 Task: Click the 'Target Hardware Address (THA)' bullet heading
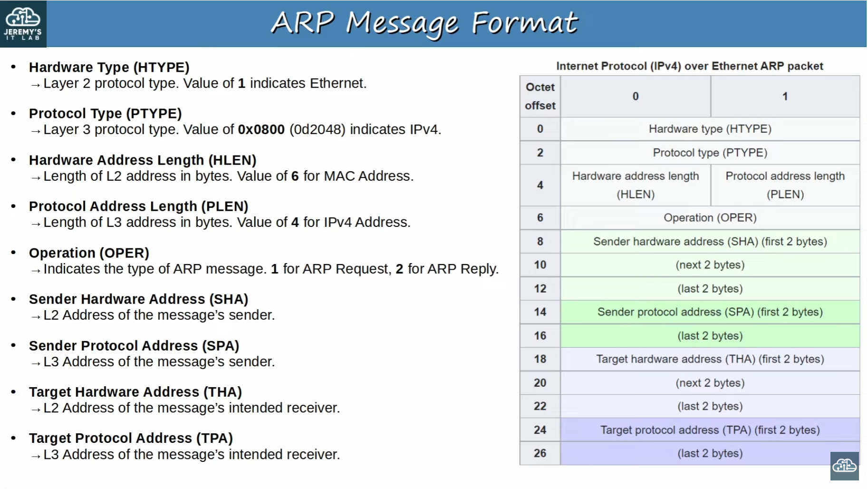(135, 391)
